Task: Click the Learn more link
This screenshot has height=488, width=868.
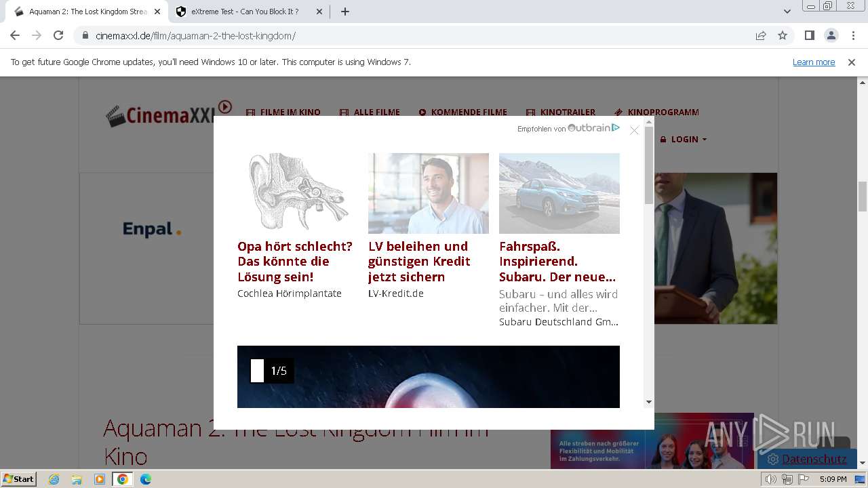Action: (814, 62)
